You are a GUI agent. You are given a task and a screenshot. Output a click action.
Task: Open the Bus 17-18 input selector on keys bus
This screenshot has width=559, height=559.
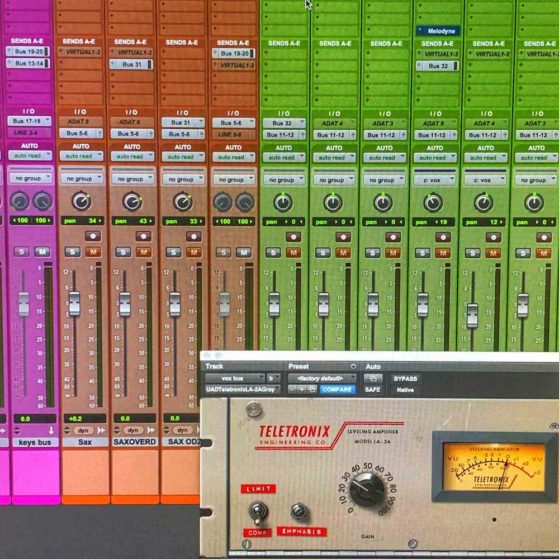pyautogui.click(x=29, y=121)
